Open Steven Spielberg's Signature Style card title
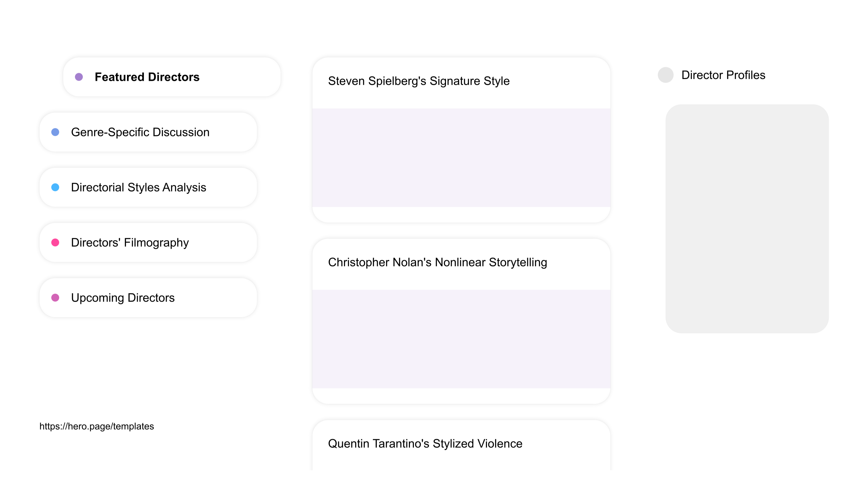The width and height of the screenshot is (868, 488). coord(419,81)
